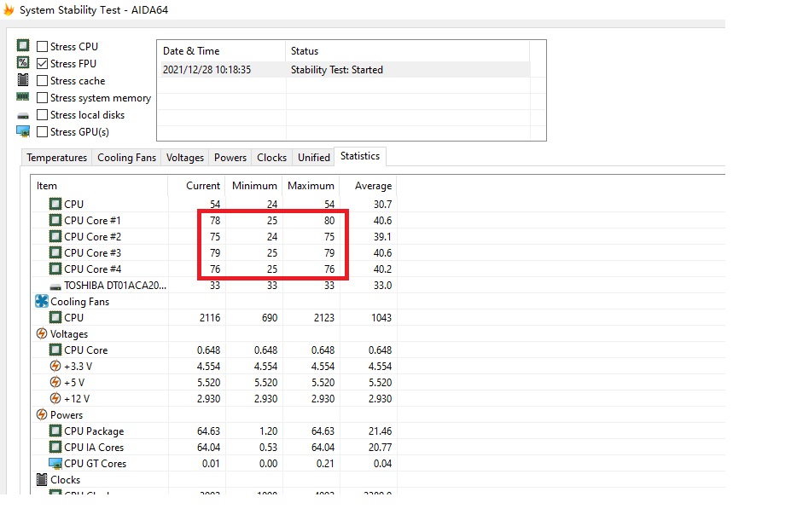Select the Stability Test: Started log entry
Screen dimensions: 797x532
336,70
